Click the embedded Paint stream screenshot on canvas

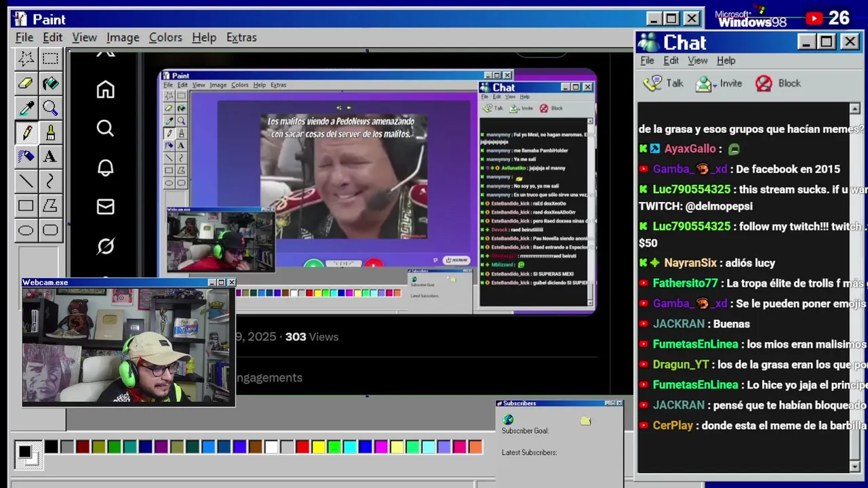378,192
